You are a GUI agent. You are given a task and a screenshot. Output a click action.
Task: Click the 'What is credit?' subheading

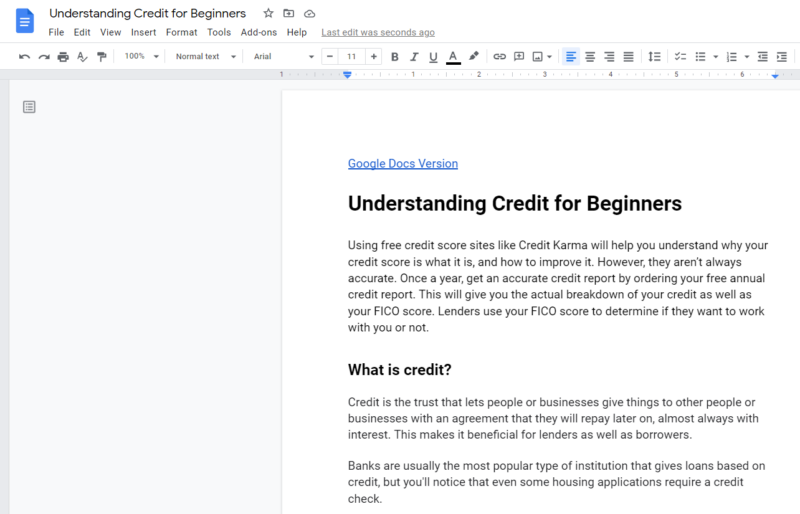coord(399,370)
